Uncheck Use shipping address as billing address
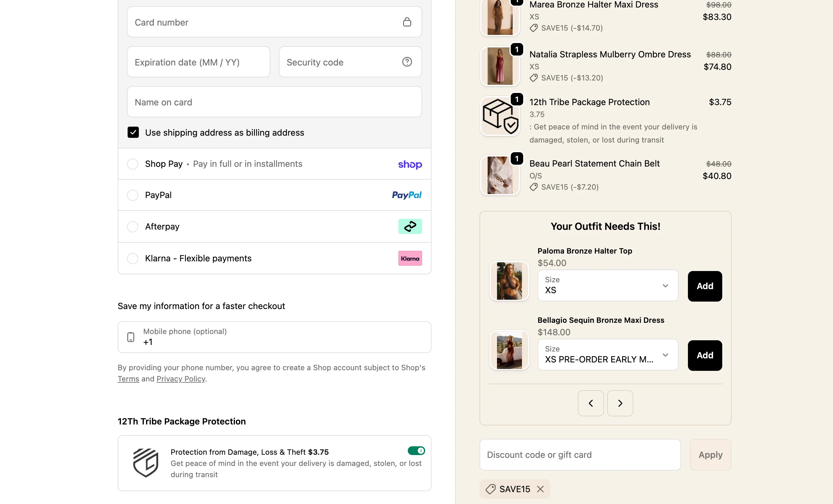The image size is (833, 504). (x=133, y=132)
